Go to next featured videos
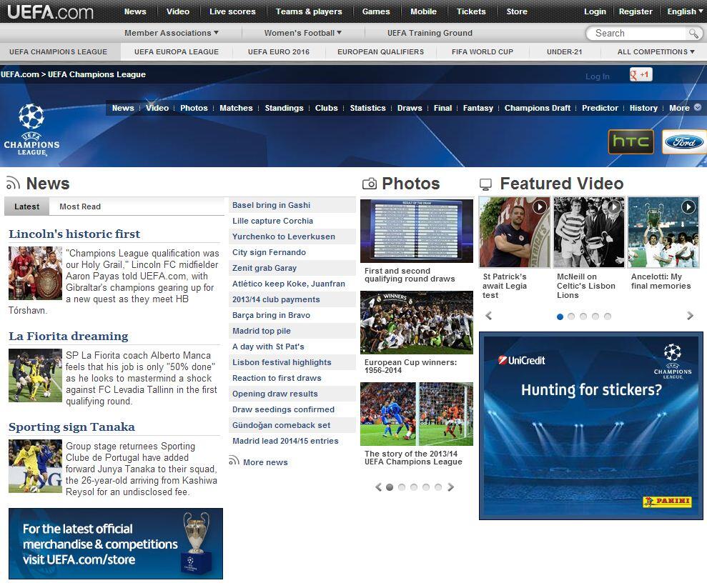The width and height of the screenshot is (707, 588). click(690, 316)
